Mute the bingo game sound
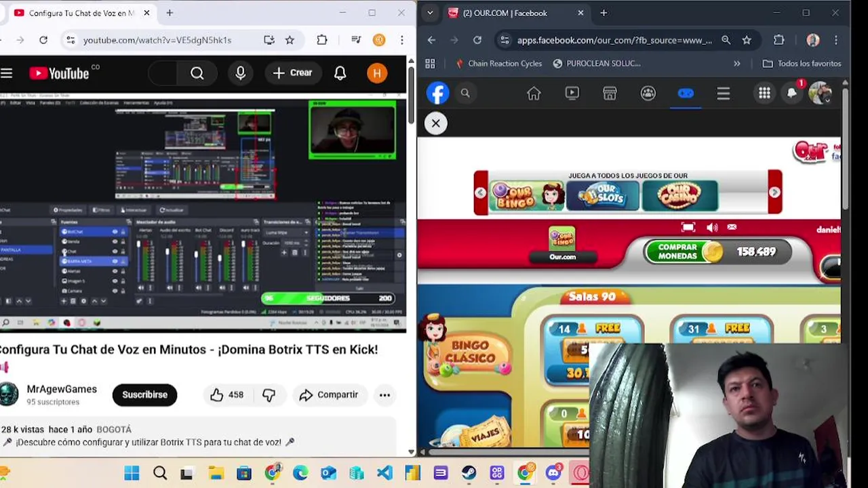Image resolution: width=868 pixels, height=488 pixels. tap(711, 228)
